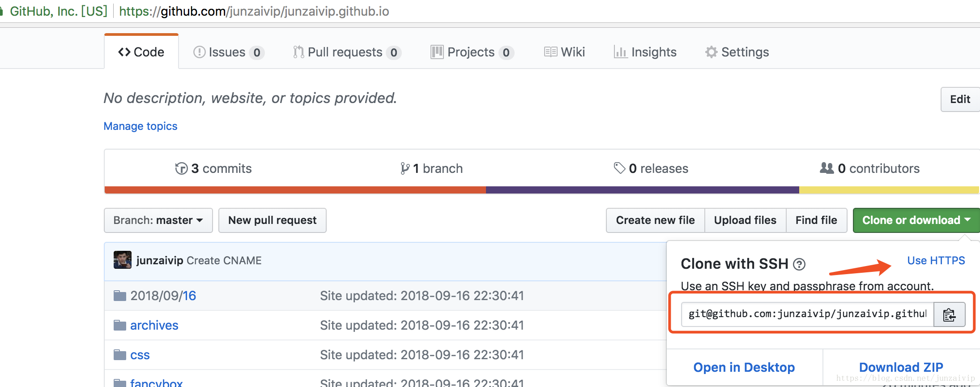
Task: Click archives row commit message text
Action: click(422, 325)
